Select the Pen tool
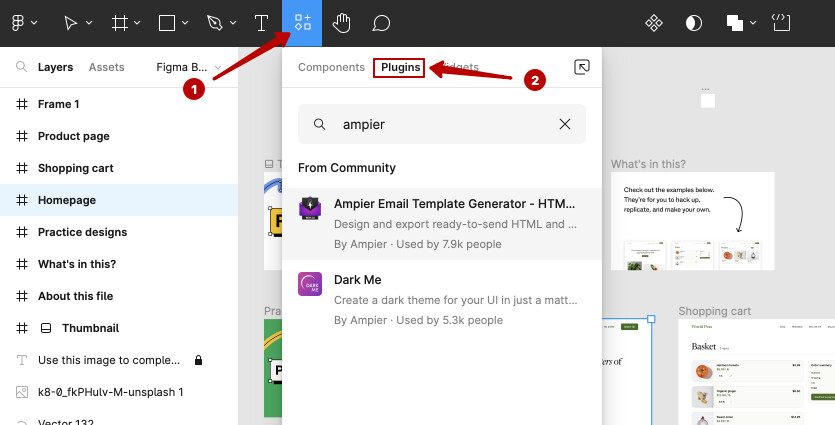Screen dimensions: 835x425 215,23
